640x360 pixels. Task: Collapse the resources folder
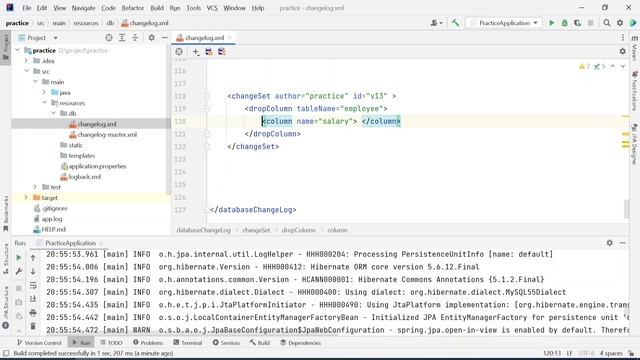click(x=44, y=103)
